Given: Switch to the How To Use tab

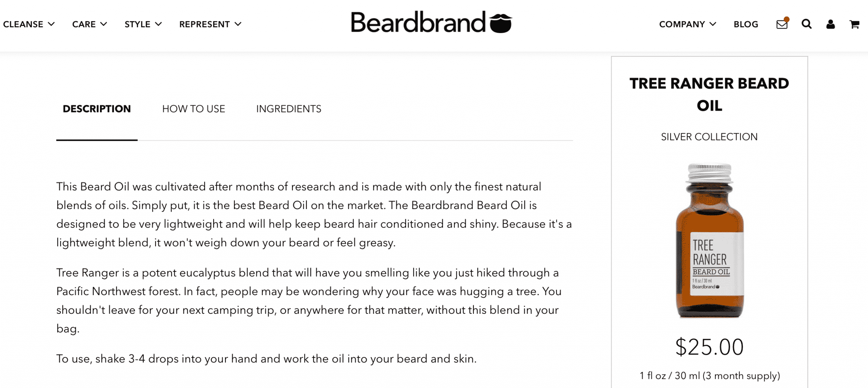Looking at the screenshot, I should pyautogui.click(x=194, y=109).
